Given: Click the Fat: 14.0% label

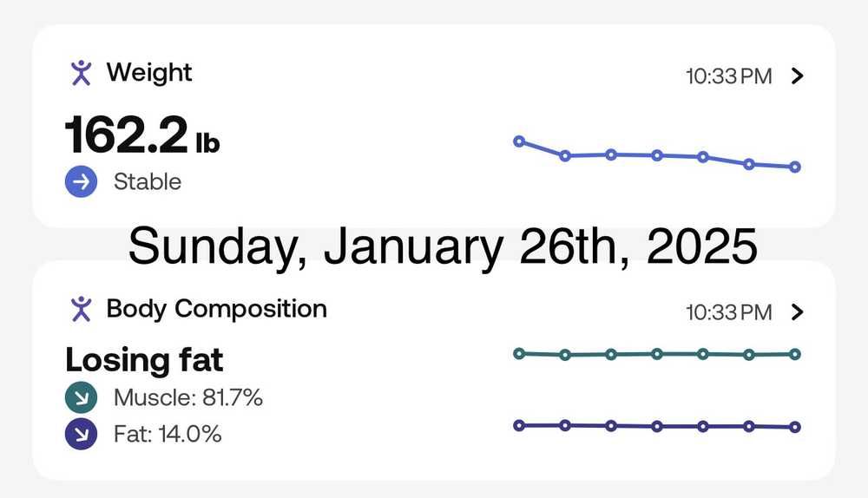Looking at the screenshot, I should 168,434.
